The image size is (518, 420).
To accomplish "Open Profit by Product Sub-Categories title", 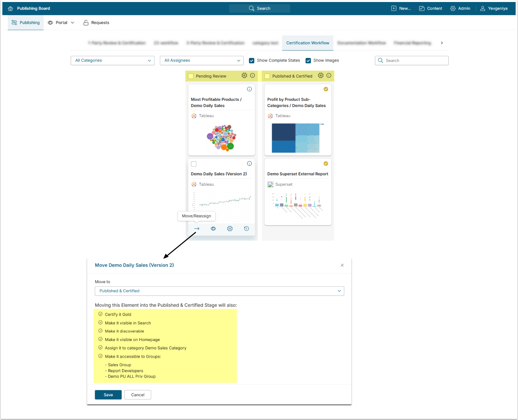I will [x=296, y=102].
